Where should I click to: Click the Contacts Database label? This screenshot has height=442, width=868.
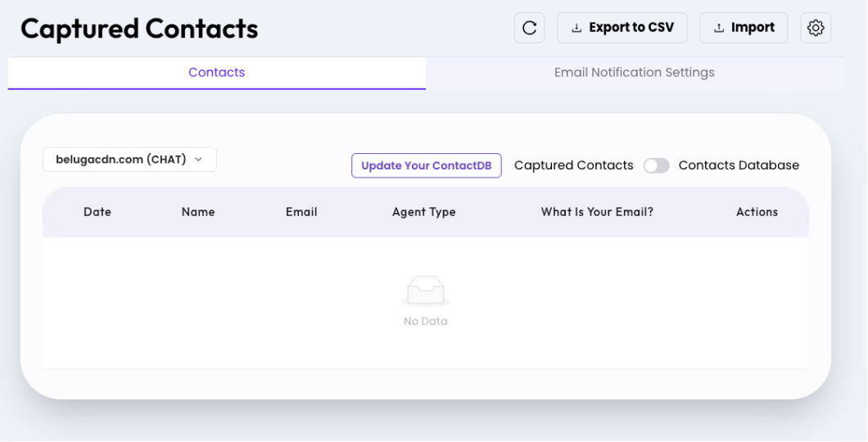[x=739, y=165]
